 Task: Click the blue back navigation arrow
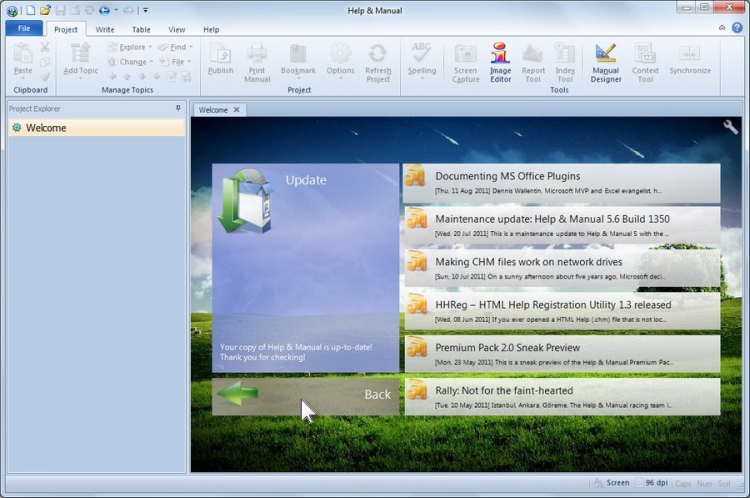(104, 10)
